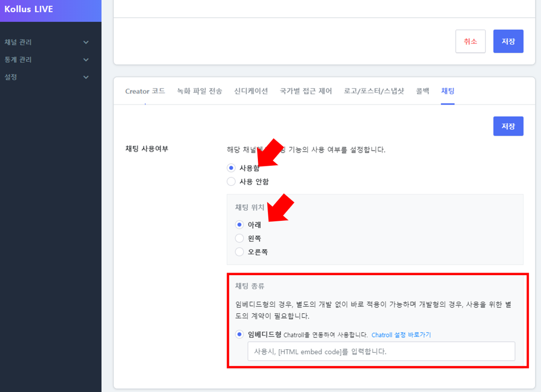Click the Kollus LIVE logo
Image resolution: width=541 pixels, height=392 pixels.
tap(29, 9)
